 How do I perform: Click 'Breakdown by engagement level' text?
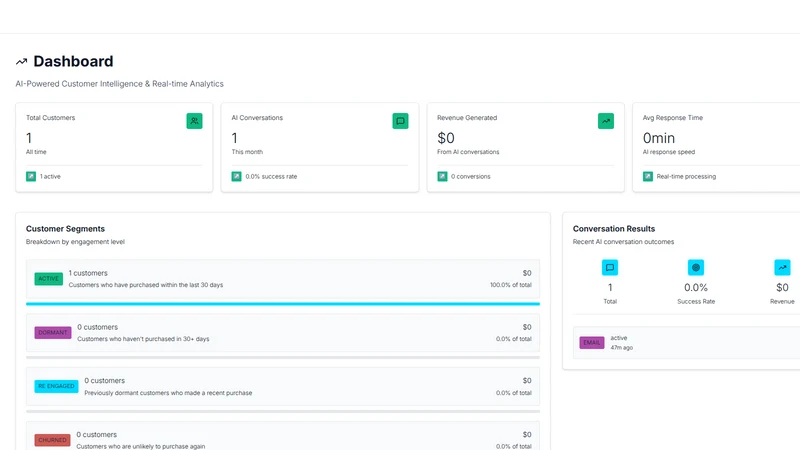click(x=75, y=242)
